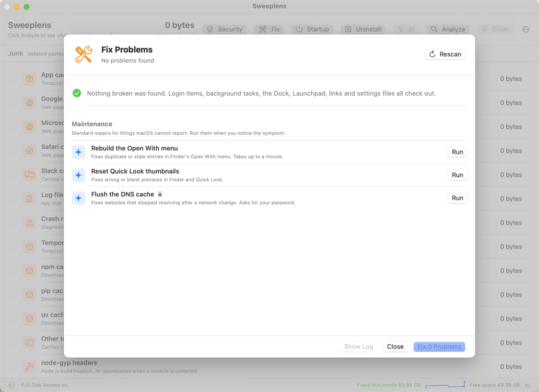
Task: Click Fix 0 Problems button
Action: (439, 346)
